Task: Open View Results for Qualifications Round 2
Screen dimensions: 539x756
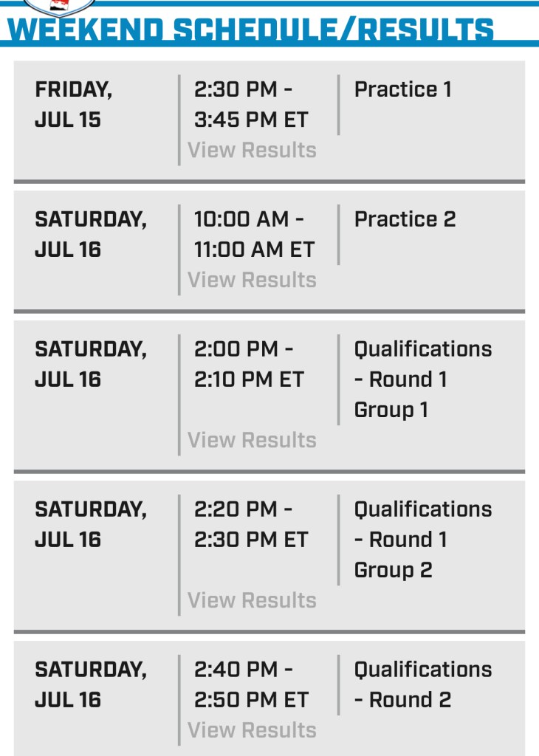Action: [x=252, y=730]
